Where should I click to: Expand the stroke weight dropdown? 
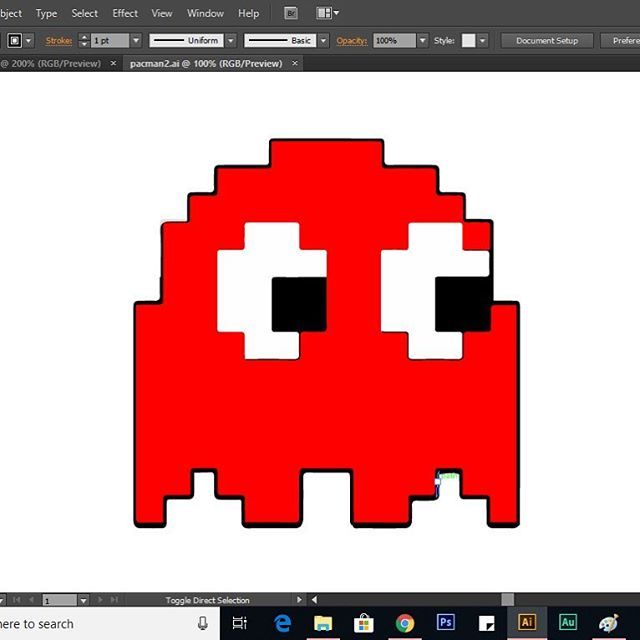(136, 40)
